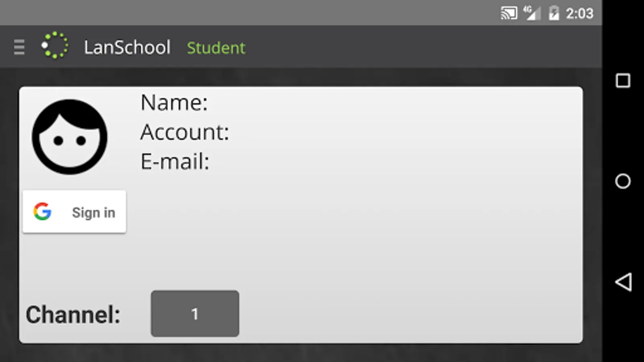Click the E-mail field area

point(174,161)
